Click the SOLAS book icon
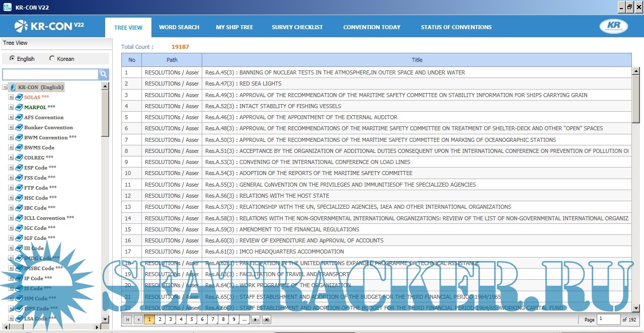The width and height of the screenshot is (644, 333). [19, 97]
